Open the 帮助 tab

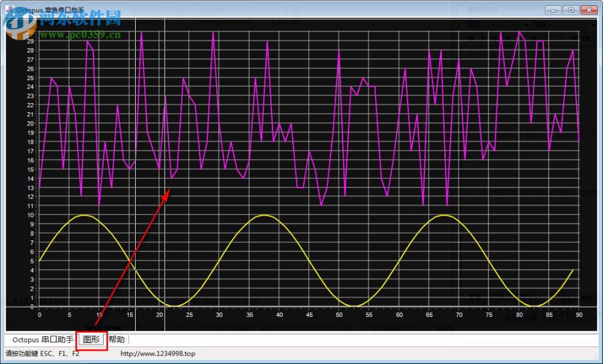point(116,339)
